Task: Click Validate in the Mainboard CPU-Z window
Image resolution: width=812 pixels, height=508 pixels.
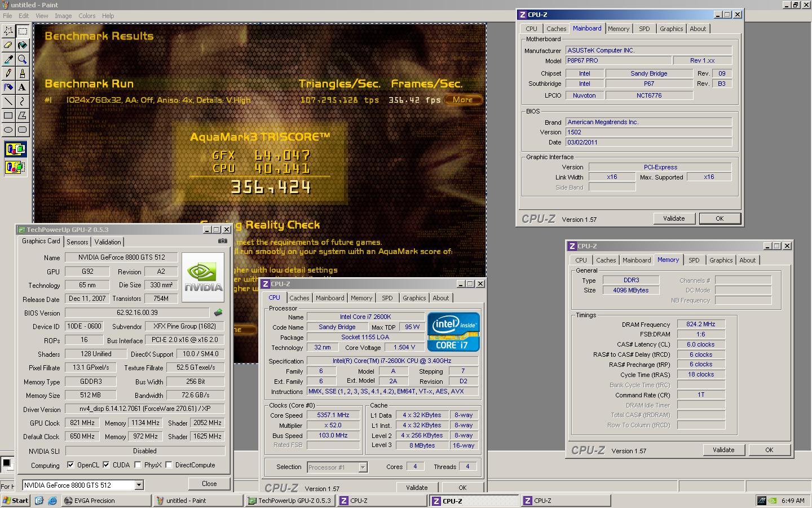Action: click(674, 218)
